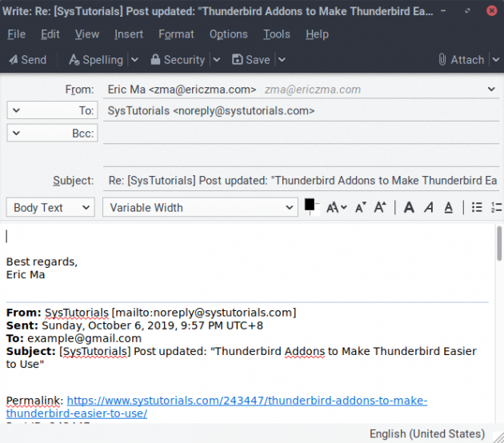
Task: Click the To address field
Action: (x=301, y=111)
